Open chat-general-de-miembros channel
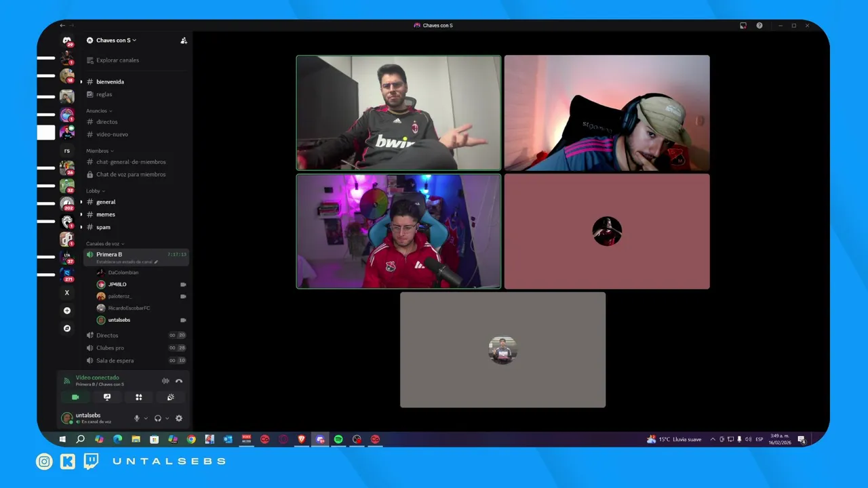Viewport: 868px width, 488px height. [x=136, y=162]
